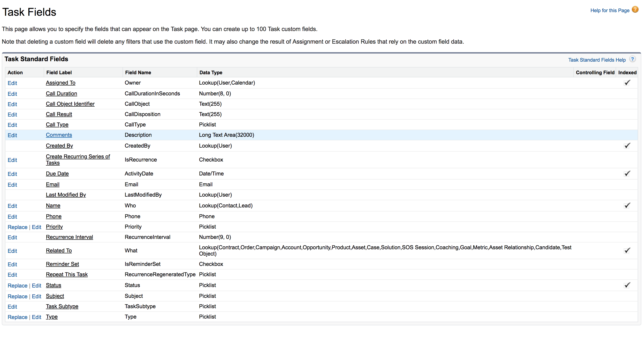This screenshot has width=644, height=355.
Task: Open the Comments field label link
Action: (59, 135)
